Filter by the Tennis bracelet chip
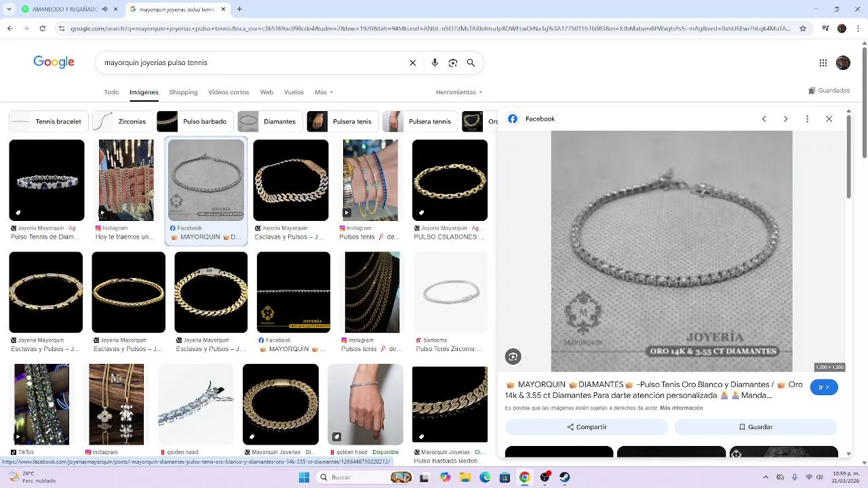 pos(49,121)
